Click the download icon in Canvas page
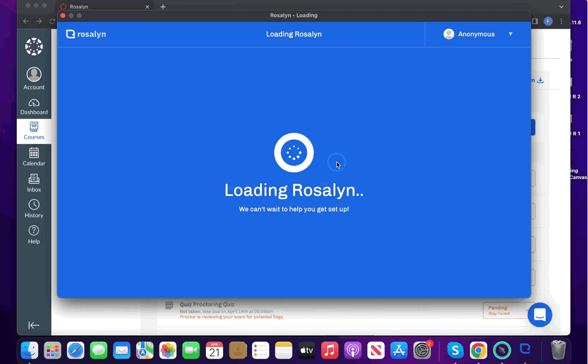 [541, 80]
